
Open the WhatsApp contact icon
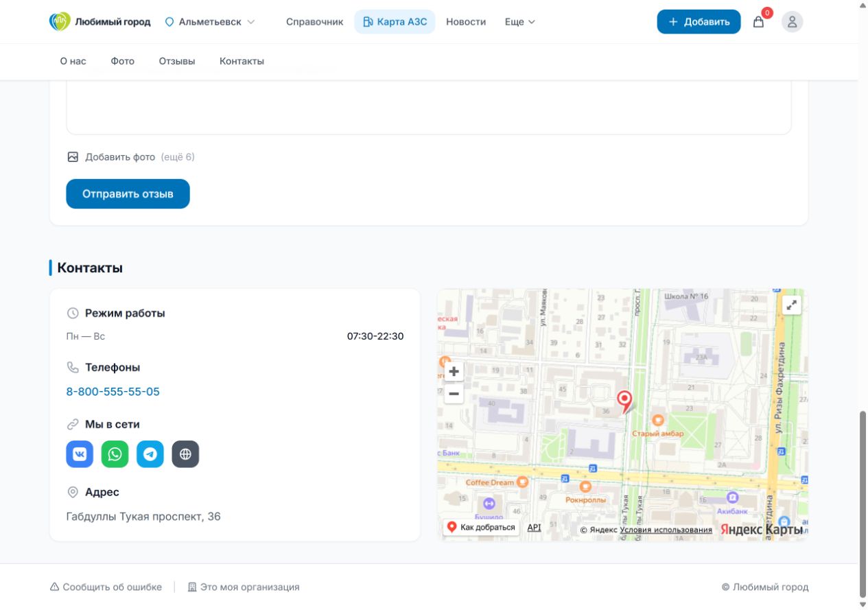[115, 454]
